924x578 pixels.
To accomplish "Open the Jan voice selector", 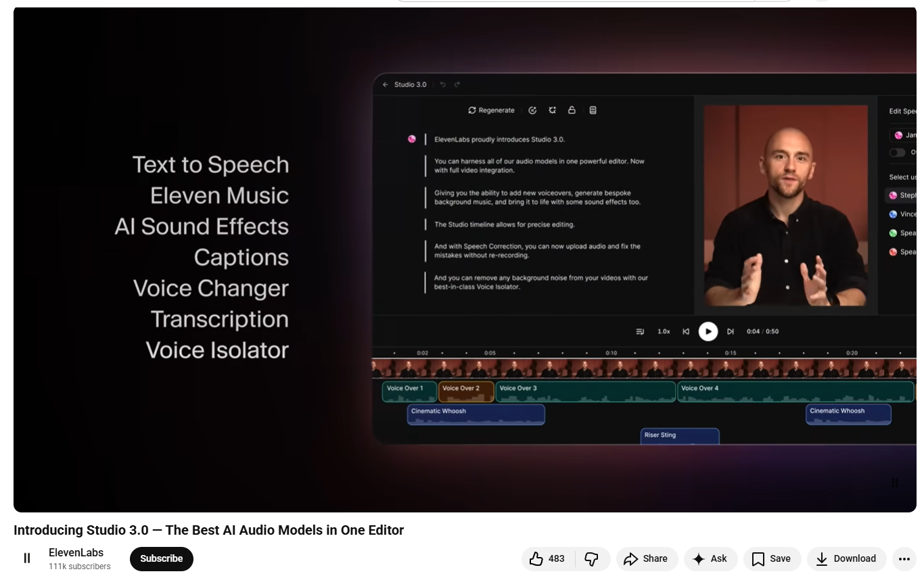I will (x=903, y=135).
